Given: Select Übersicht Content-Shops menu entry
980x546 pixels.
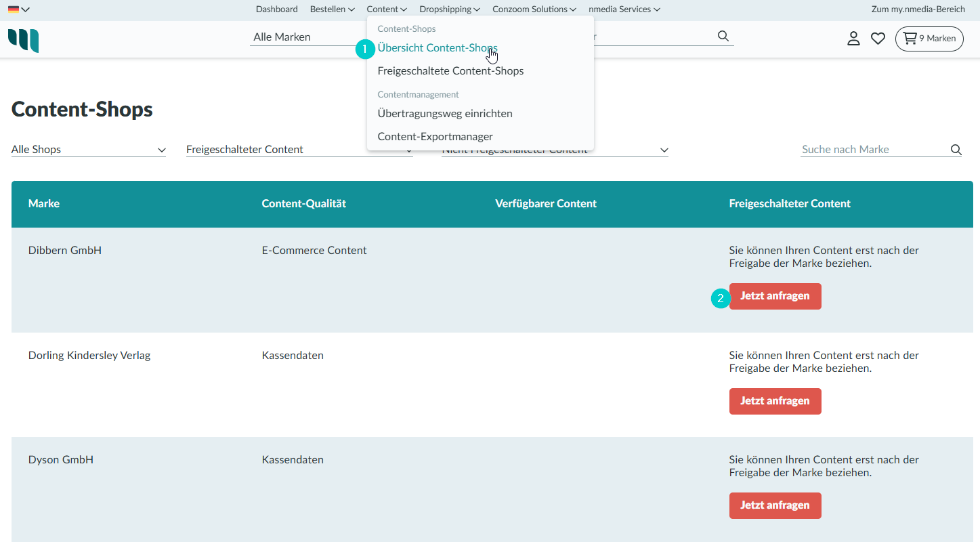Looking at the screenshot, I should 438,48.
